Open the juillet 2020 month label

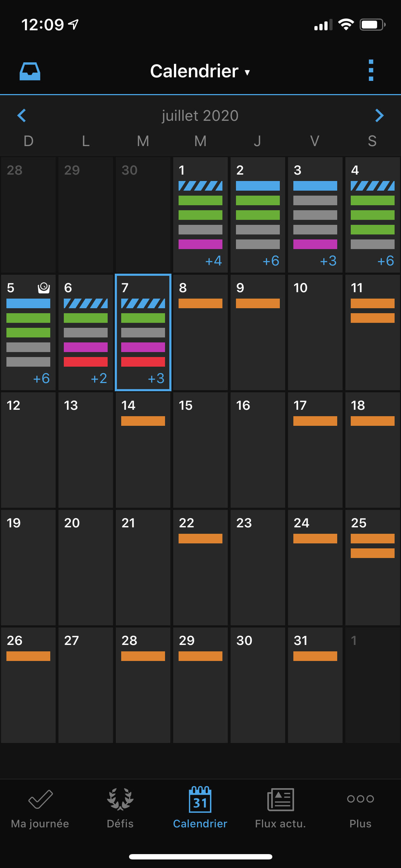(200, 116)
